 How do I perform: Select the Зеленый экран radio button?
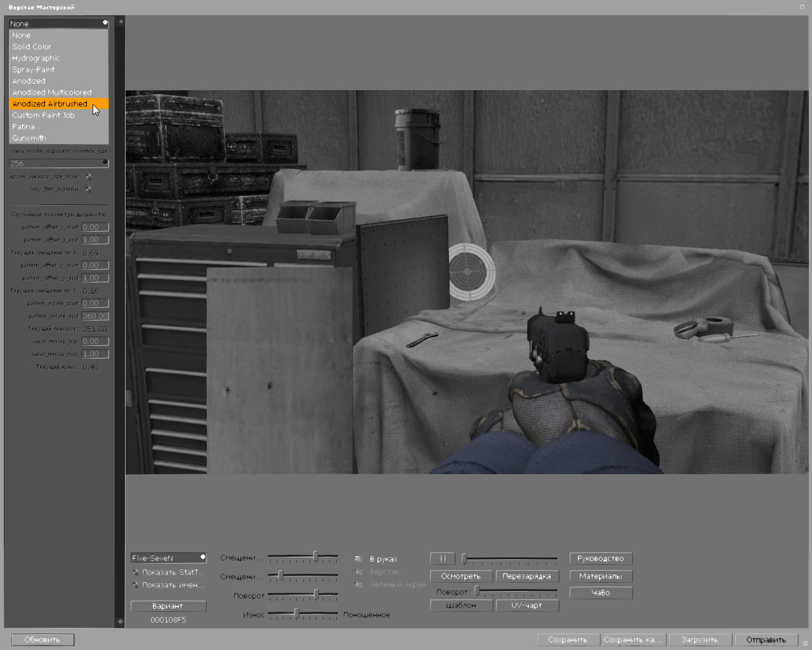pos(358,584)
